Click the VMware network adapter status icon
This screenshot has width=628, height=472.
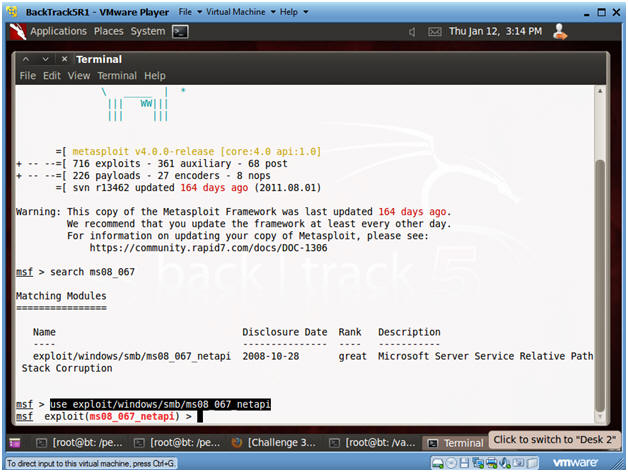coord(478,463)
